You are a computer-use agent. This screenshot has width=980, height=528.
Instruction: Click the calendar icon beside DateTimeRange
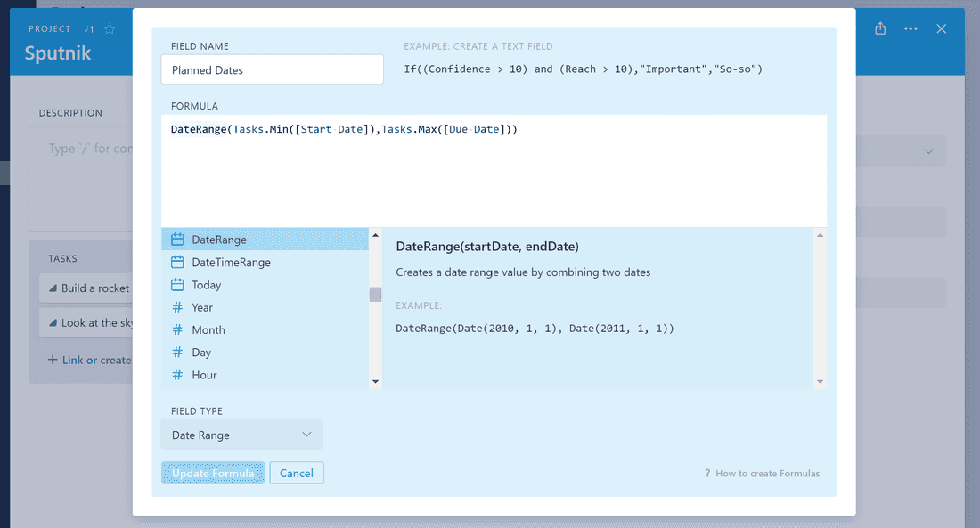click(x=177, y=263)
